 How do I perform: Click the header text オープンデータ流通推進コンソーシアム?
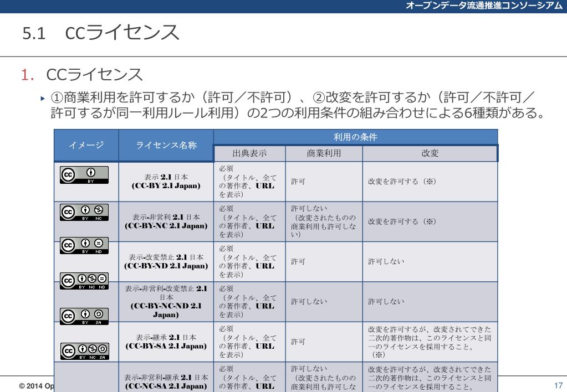click(484, 6)
